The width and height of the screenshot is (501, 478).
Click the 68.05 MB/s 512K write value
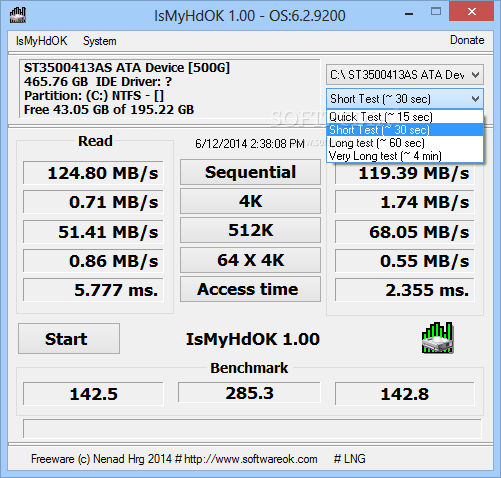(x=405, y=231)
